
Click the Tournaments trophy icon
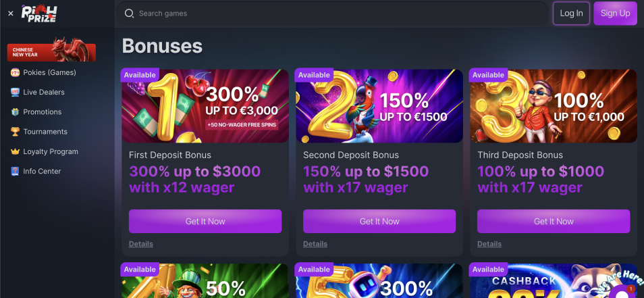coord(16,132)
